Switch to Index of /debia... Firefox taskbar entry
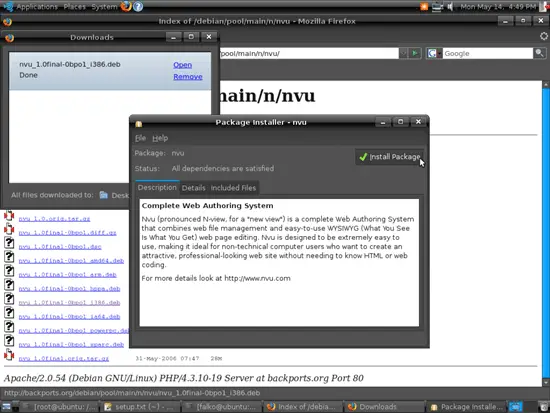 (x=302, y=407)
